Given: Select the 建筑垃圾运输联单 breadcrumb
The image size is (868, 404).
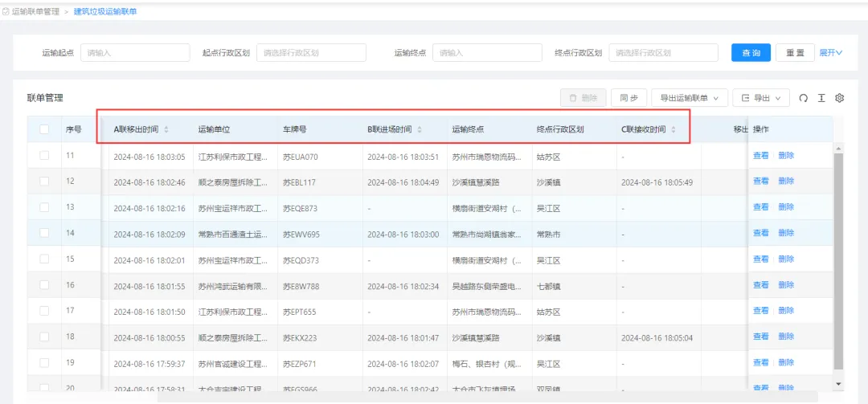Looking at the screenshot, I should click(105, 12).
